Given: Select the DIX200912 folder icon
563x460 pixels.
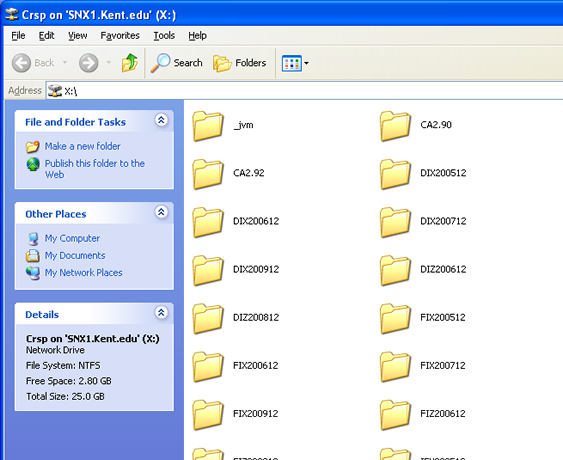Looking at the screenshot, I should pyautogui.click(x=208, y=270).
